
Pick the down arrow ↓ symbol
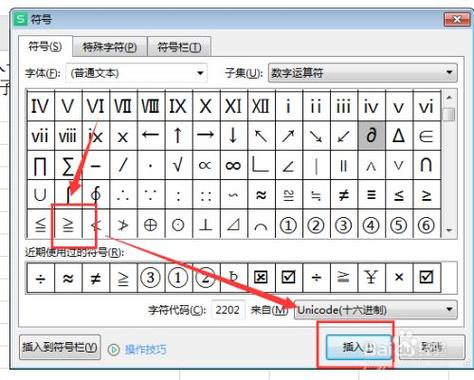(233, 136)
